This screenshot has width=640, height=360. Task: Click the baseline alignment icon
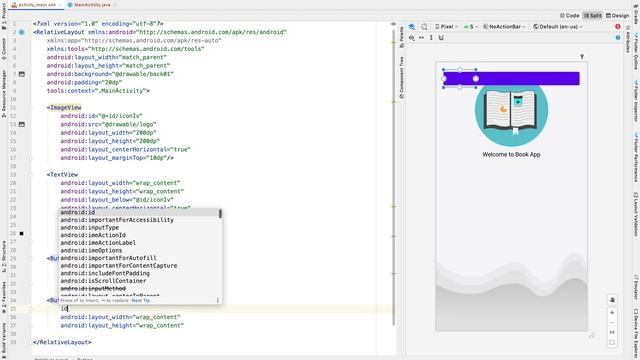(441, 38)
